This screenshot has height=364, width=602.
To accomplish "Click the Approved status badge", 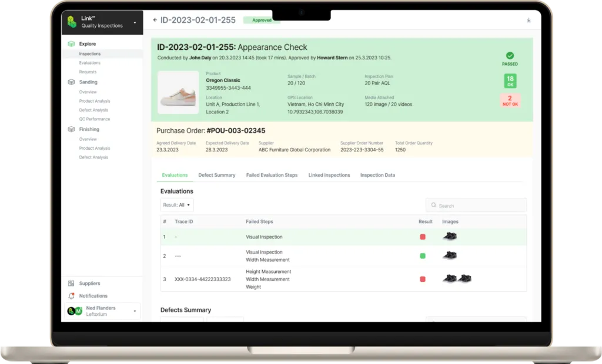I will click(x=262, y=20).
